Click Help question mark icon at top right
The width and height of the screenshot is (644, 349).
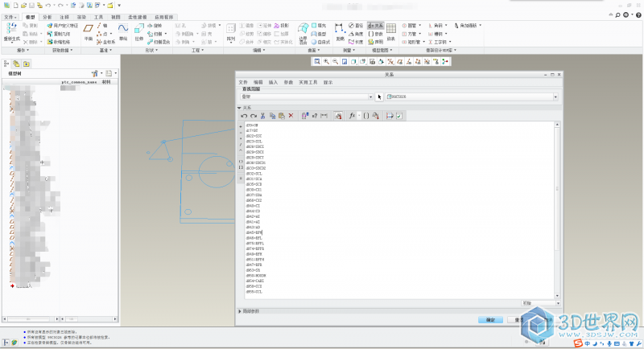coord(638,15)
